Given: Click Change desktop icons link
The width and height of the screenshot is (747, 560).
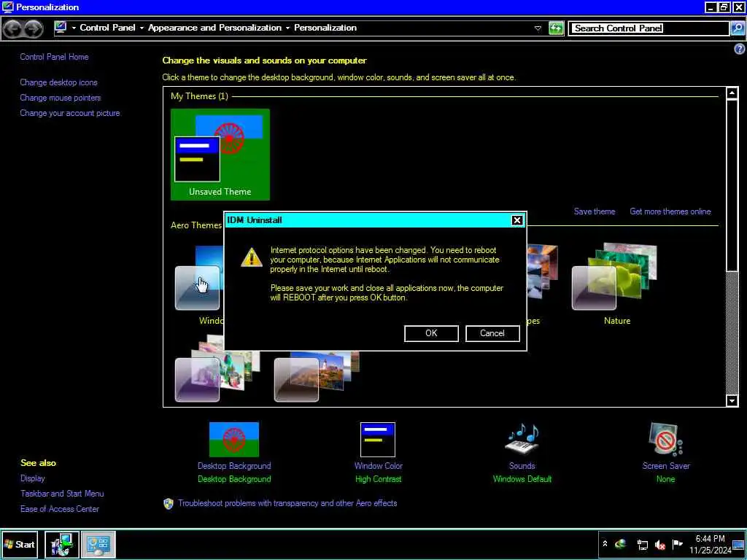Looking at the screenshot, I should (x=58, y=82).
